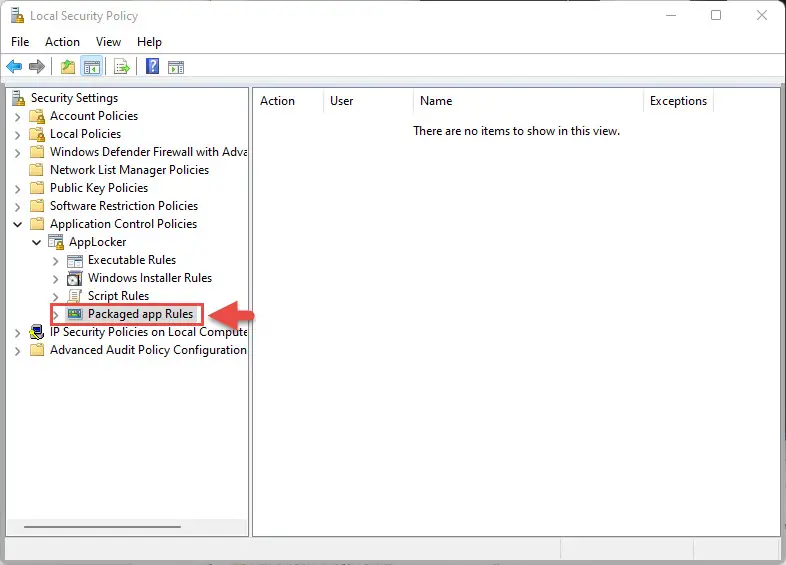Screen dimensions: 786x565
Task: Open the Action menu
Action: tap(62, 42)
